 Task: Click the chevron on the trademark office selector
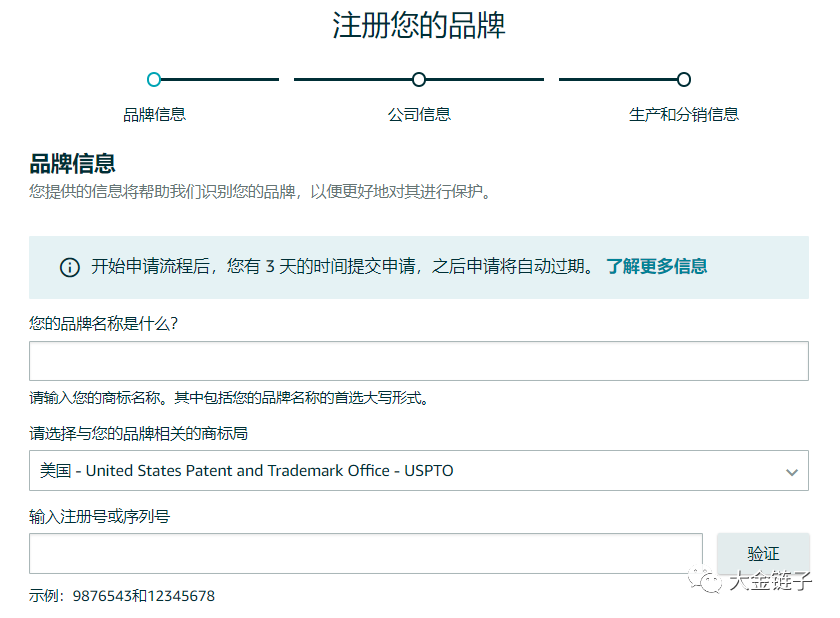(793, 470)
